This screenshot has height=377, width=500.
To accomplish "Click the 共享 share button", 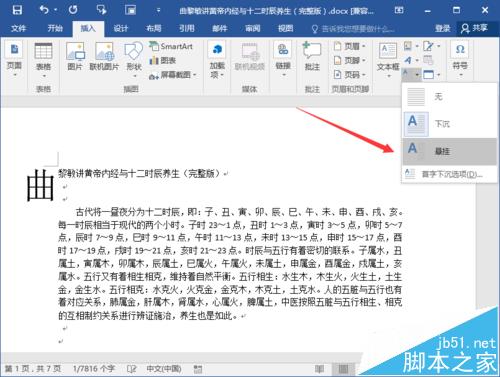I will point(475,28).
